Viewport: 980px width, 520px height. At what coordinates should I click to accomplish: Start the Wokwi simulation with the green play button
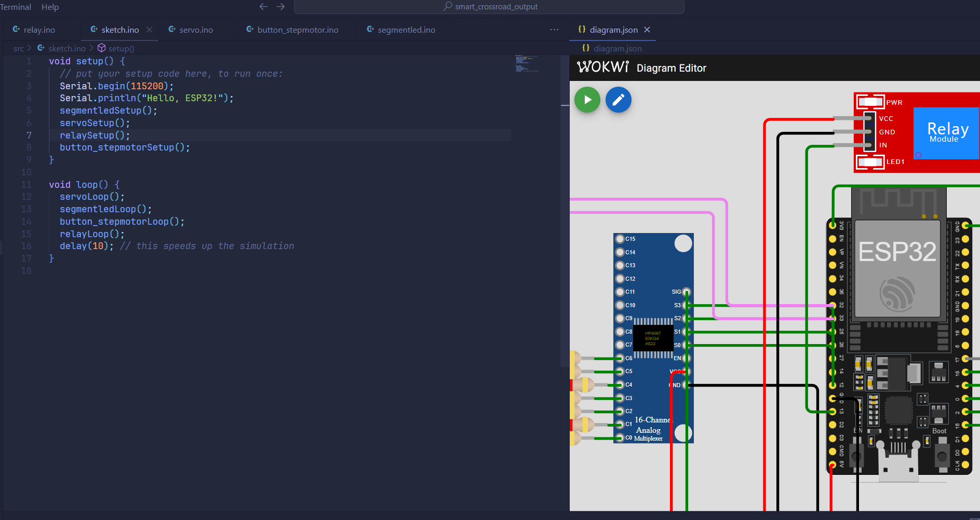point(587,100)
